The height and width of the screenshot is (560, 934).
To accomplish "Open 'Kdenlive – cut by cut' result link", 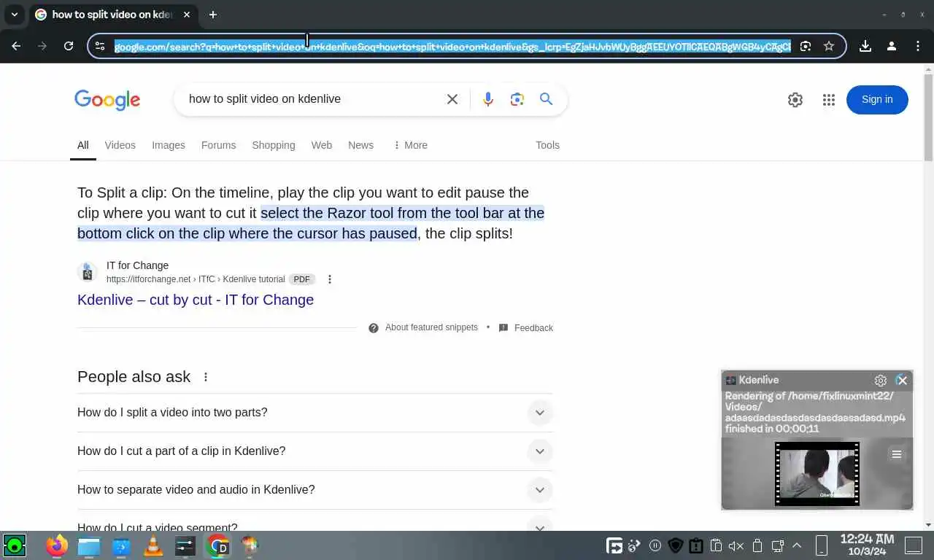I will [196, 300].
